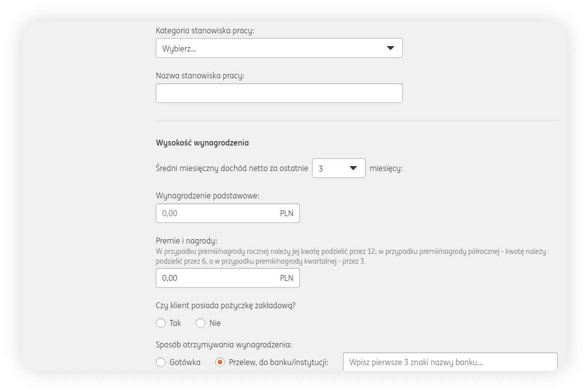Select the Przelew, do banku/instytucji option
Viewport: 588px width, 392px height.
pyautogui.click(x=220, y=363)
